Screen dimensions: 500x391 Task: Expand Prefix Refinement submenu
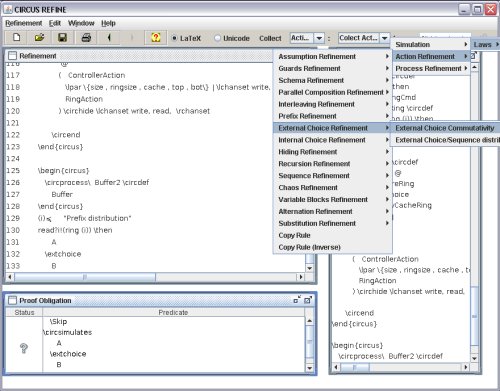(333, 116)
